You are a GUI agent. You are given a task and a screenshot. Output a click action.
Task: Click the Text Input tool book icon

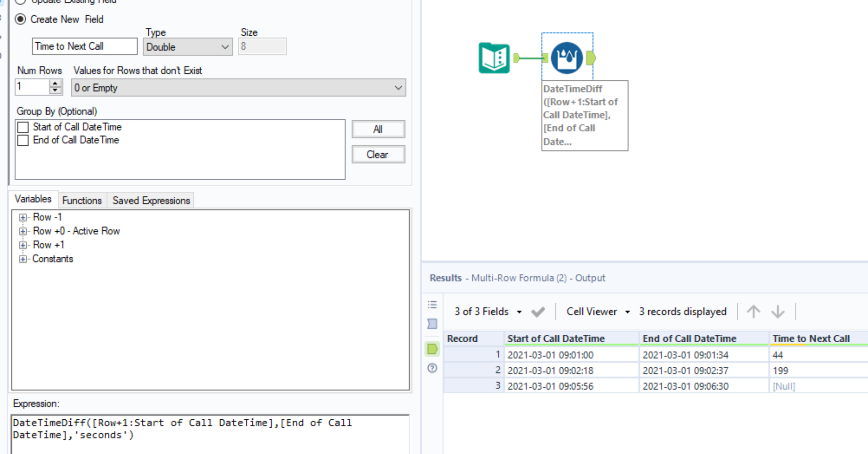(494, 58)
